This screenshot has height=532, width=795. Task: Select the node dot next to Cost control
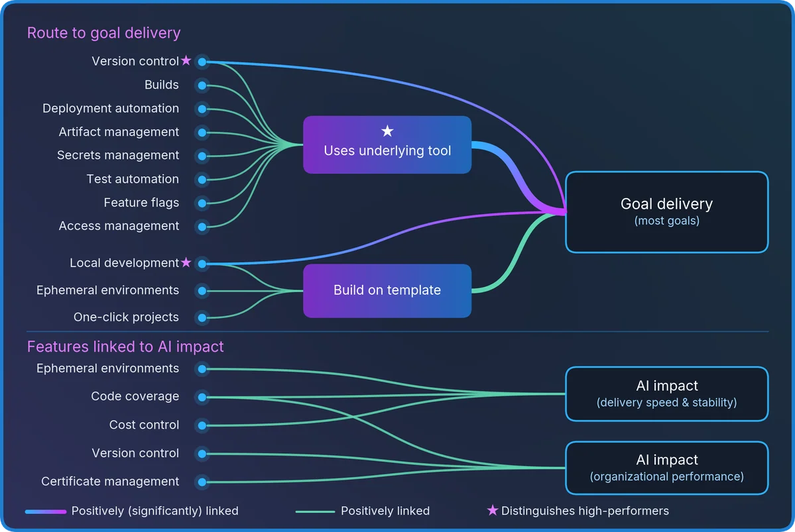coord(202,425)
